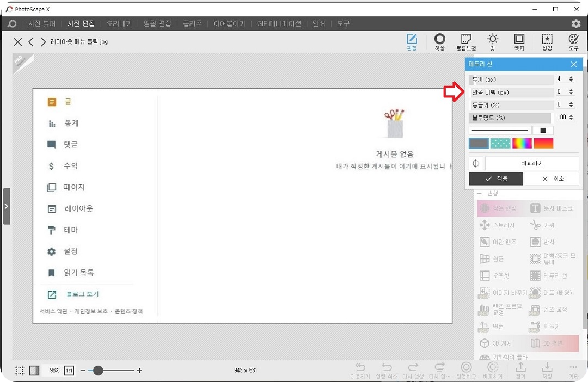Select the 테두리 선 tool in panel list
588x382 pixels.
pyautogui.click(x=549, y=275)
